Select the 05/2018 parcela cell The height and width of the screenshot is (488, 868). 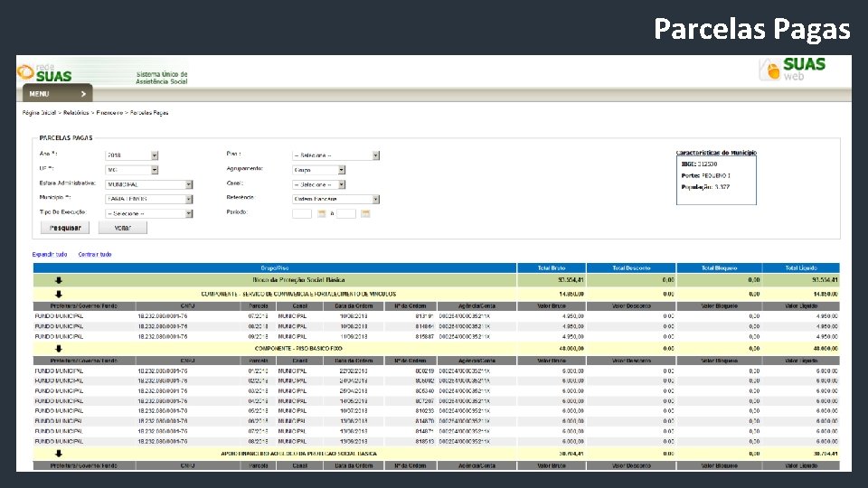click(258, 412)
